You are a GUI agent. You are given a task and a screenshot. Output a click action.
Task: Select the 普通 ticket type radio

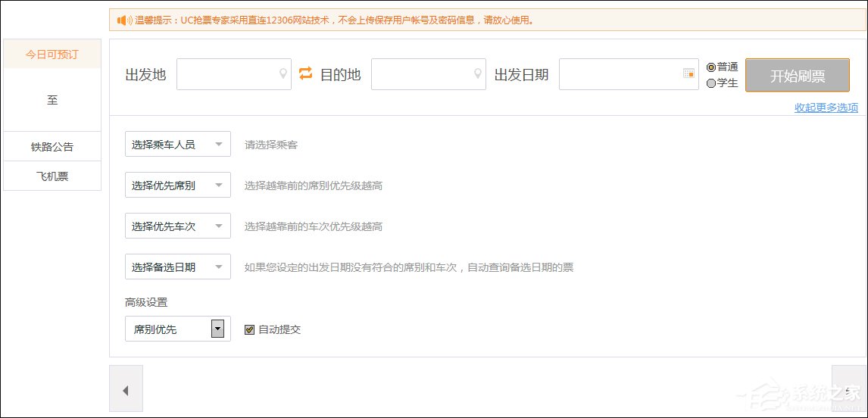pos(711,67)
